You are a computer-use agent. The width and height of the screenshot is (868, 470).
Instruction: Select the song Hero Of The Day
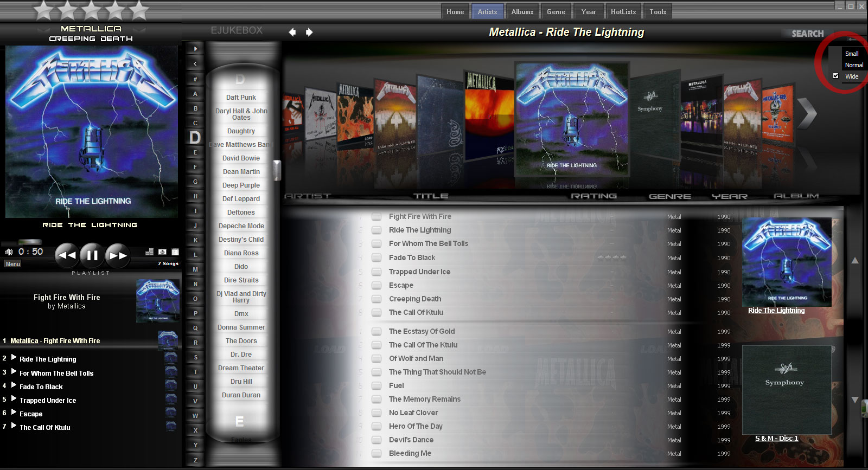(x=416, y=426)
